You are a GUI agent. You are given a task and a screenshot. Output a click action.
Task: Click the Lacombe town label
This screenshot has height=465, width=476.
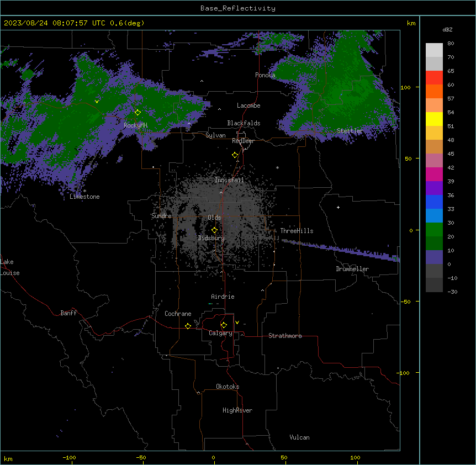pyautogui.click(x=248, y=105)
